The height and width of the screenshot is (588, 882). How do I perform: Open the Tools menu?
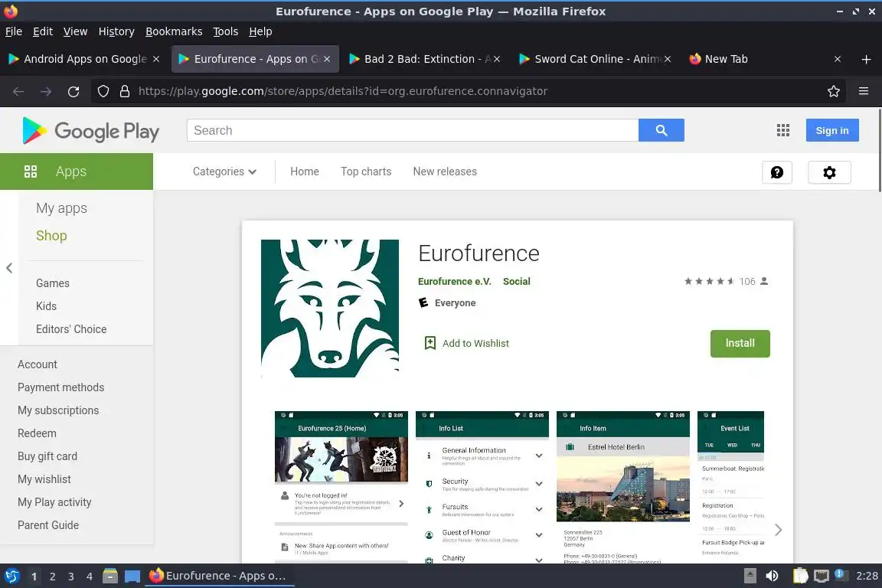pos(226,31)
